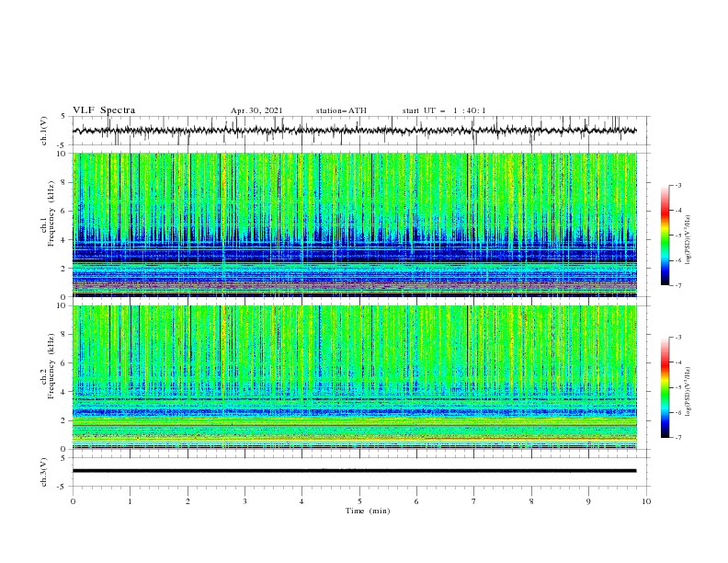Viewport: 728px width, 563px height.
Task: Click the ch.1 waveform trace
Action: 354,131
